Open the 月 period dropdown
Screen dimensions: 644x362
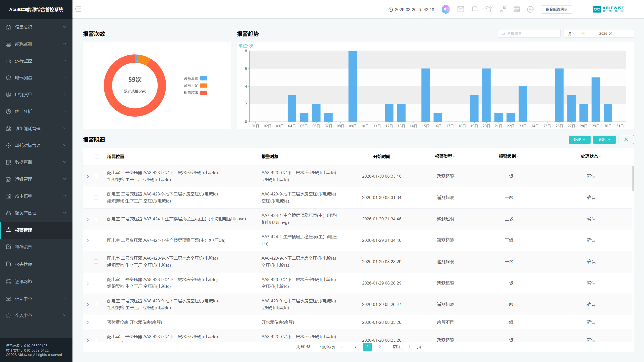tap(571, 33)
